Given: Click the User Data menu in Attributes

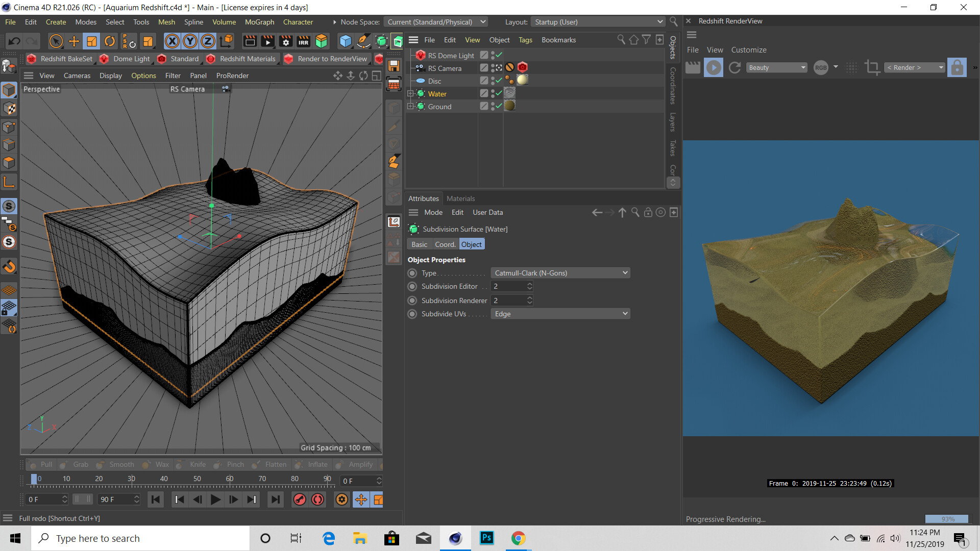Looking at the screenshot, I should [x=487, y=212].
